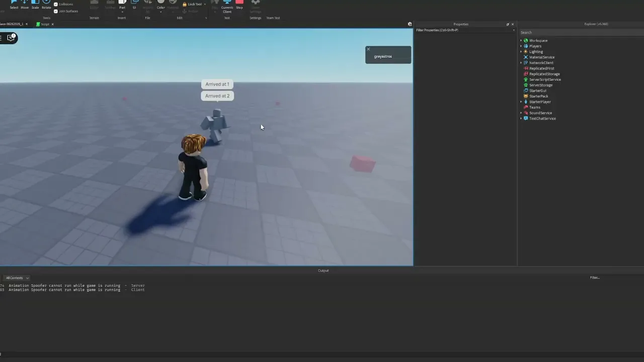Click the Teams flag icon

[526, 107]
